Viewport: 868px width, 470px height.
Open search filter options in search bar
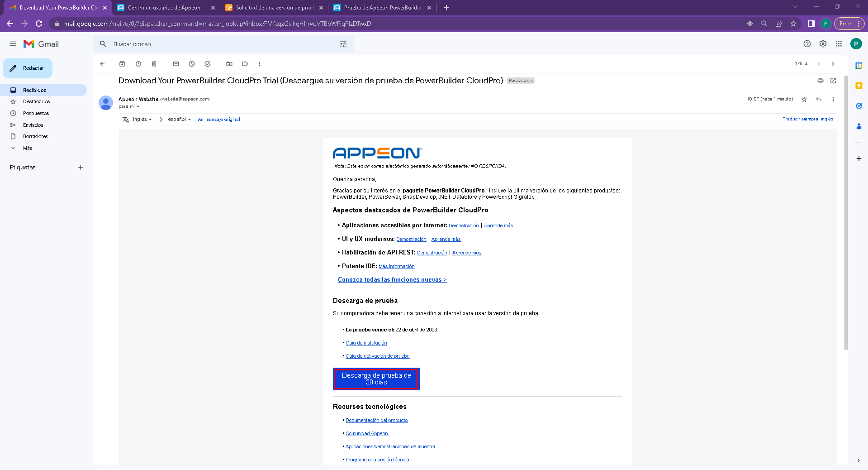click(343, 44)
